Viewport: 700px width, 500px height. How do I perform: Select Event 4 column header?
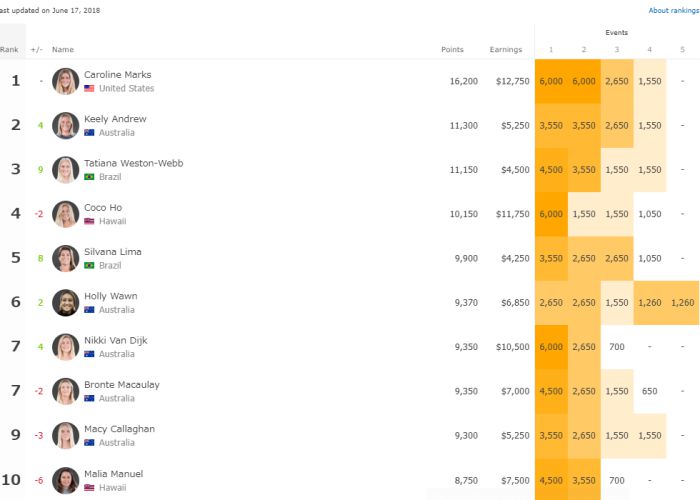pyautogui.click(x=649, y=49)
